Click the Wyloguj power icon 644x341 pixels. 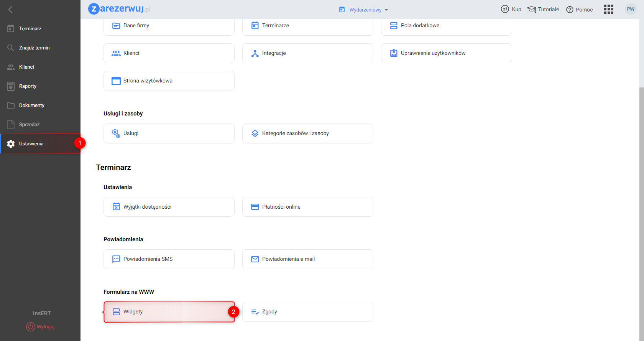[31, 326]
